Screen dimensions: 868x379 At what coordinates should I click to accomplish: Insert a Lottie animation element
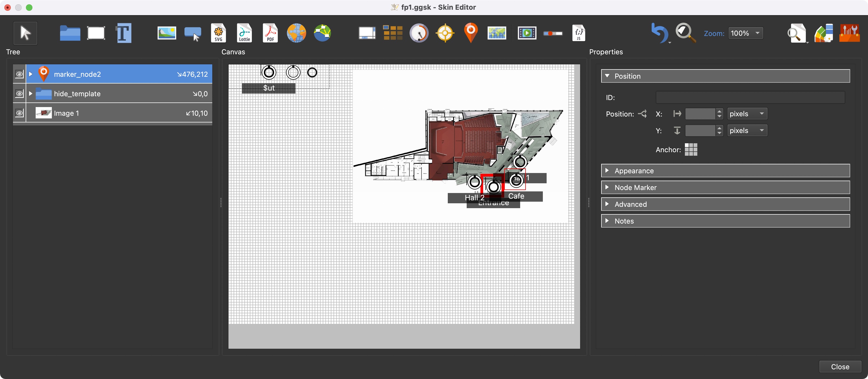(244, 33)
